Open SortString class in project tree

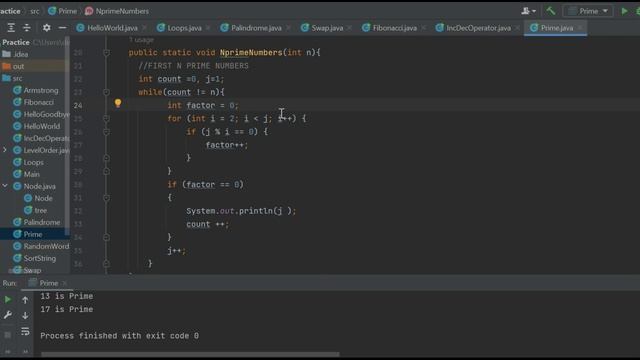coord(35,258)
